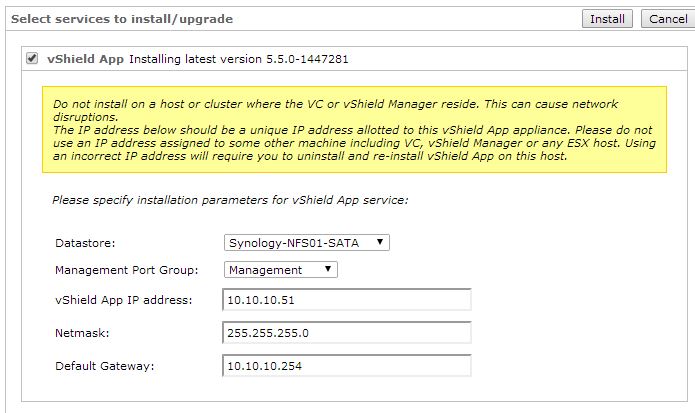Click into the Netmask input field

(346, 333)
